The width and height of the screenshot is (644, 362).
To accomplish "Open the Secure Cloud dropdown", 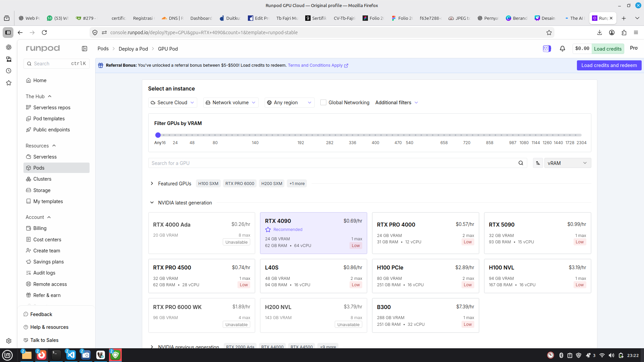I will [172, 103].
